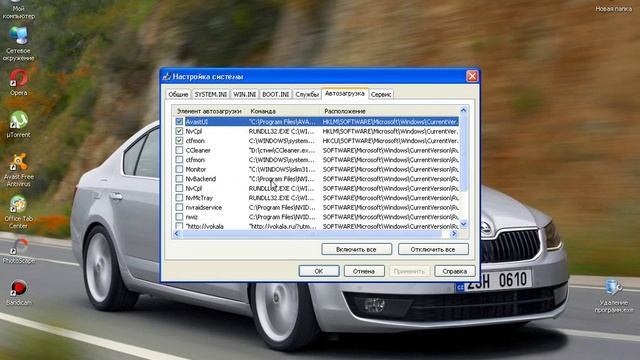Enable the Monitor startup item checkbox
640x360 pixels.
(x=179, y=169)
